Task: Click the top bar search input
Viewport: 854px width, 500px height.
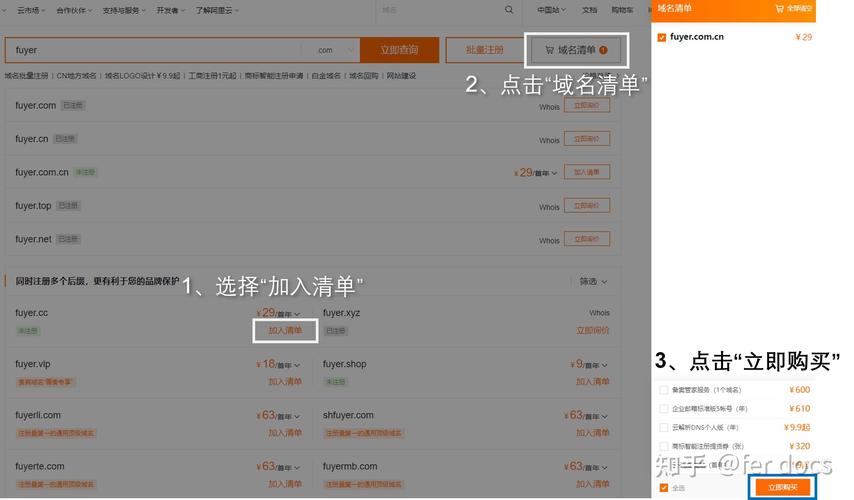Action: pyautogui.click(x=438, y=10)
